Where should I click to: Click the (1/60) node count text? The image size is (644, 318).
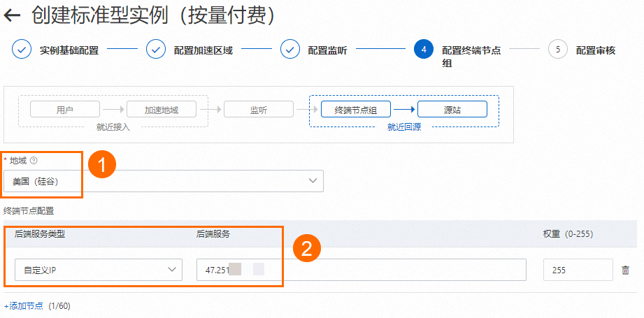click(x=59, y=305)
